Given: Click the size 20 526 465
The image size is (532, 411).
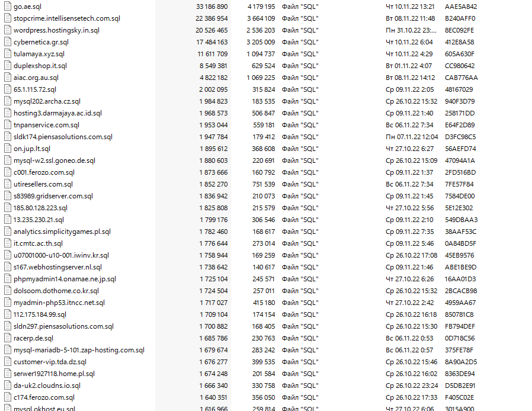Looking at the screenshot, I should (x=211, y=30).
